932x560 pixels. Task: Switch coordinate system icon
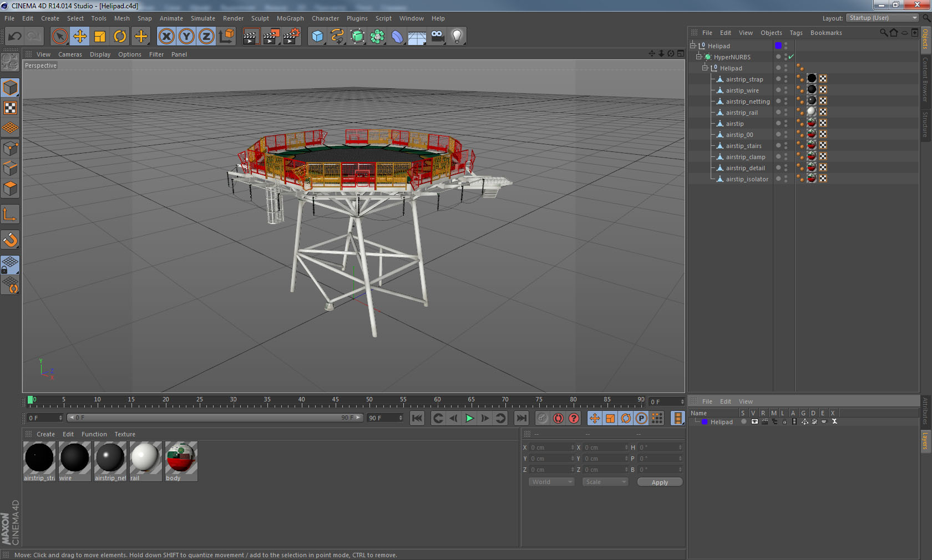(226, 37)
